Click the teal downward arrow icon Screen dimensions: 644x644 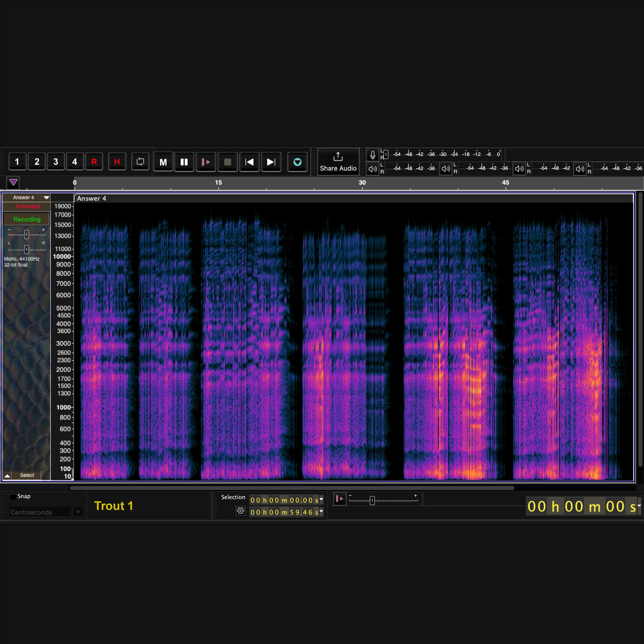pyautogui.click(x=297, y=162)
